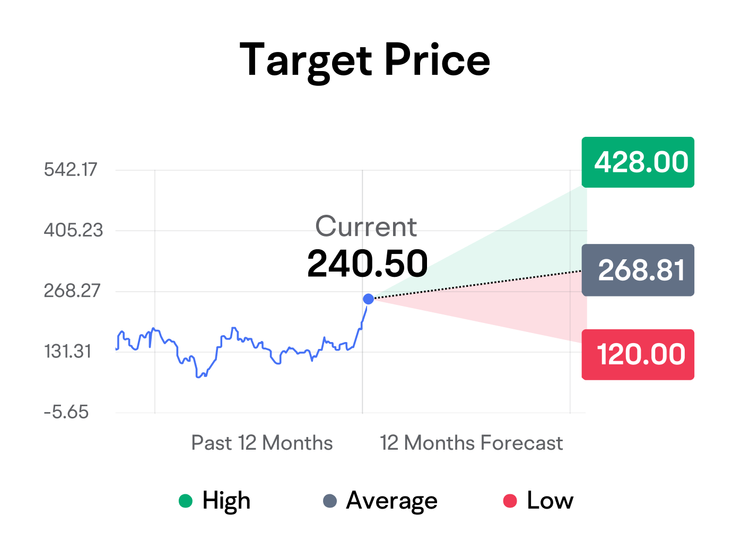Click the -5.65 y-axis label
This screenshot has width=732, height=560.
coord(66,412)
